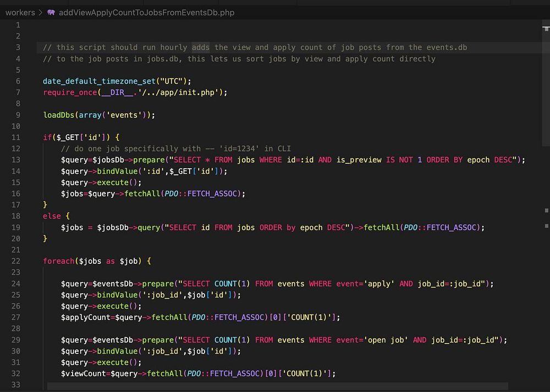Viewport: 550px width, 392px height.
Task: Click execute on line 31
Action: (113, 362)
